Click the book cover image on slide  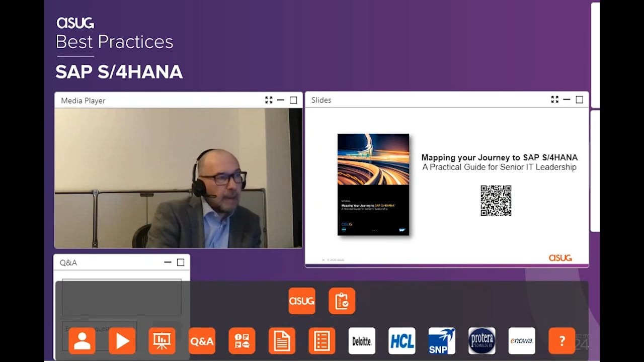373,185
